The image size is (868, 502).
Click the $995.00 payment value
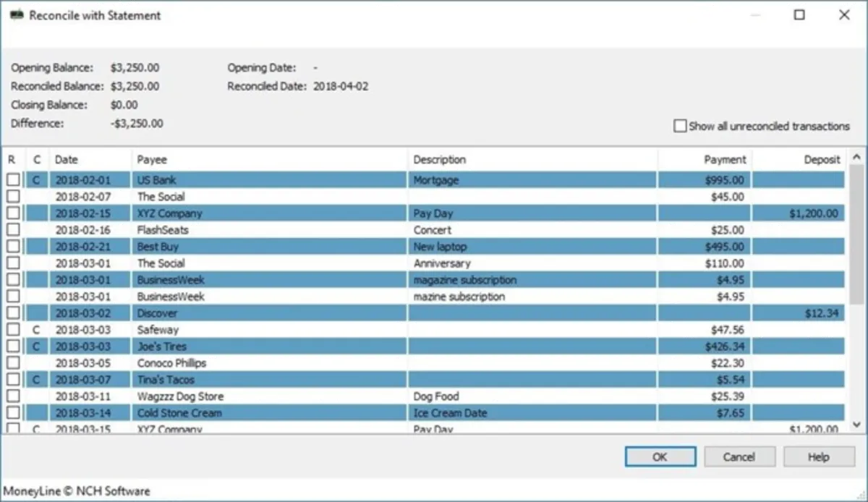[x=723, y=180]
